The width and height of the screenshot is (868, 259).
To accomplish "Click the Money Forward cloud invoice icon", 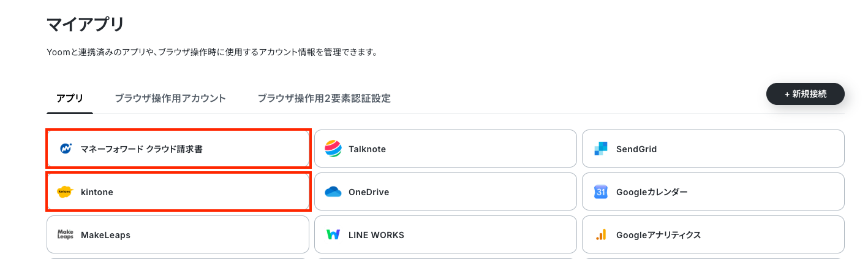I will pos(66,149).
